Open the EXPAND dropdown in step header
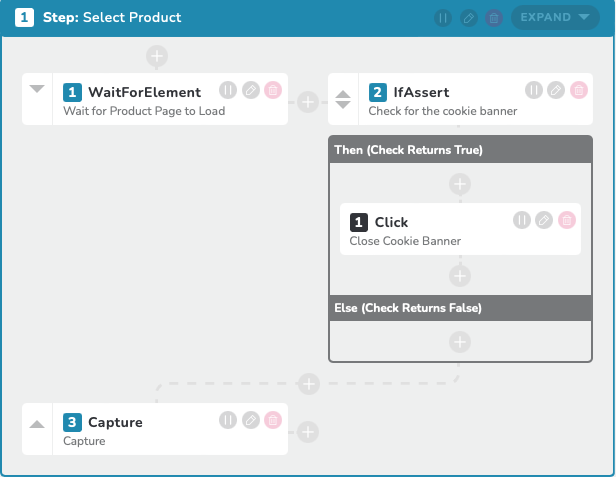This screenshot has height=477, width=616. 555,17
